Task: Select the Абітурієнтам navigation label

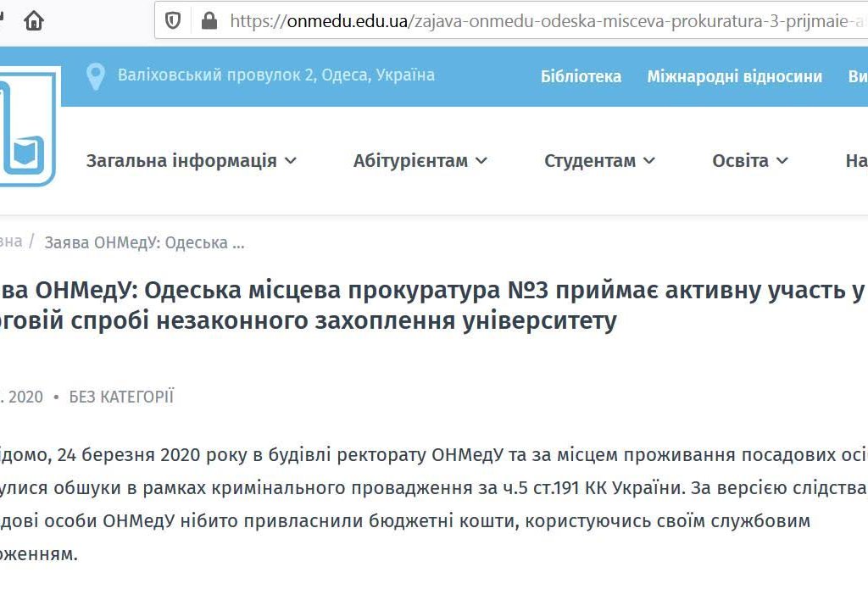Action: [410, 160]
